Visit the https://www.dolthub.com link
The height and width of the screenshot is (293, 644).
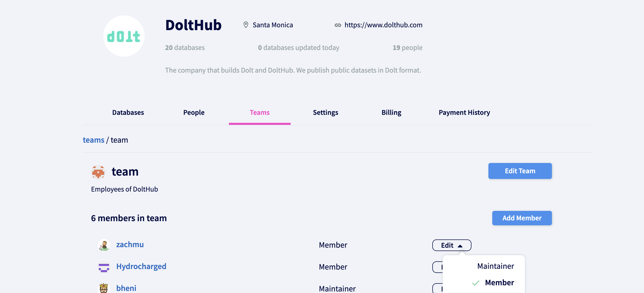[x=383, y=25]
